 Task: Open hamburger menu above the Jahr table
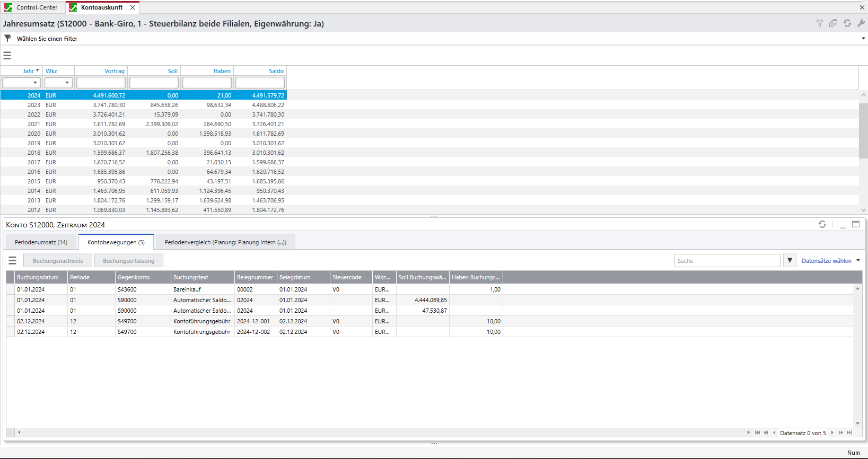point(7,56)
